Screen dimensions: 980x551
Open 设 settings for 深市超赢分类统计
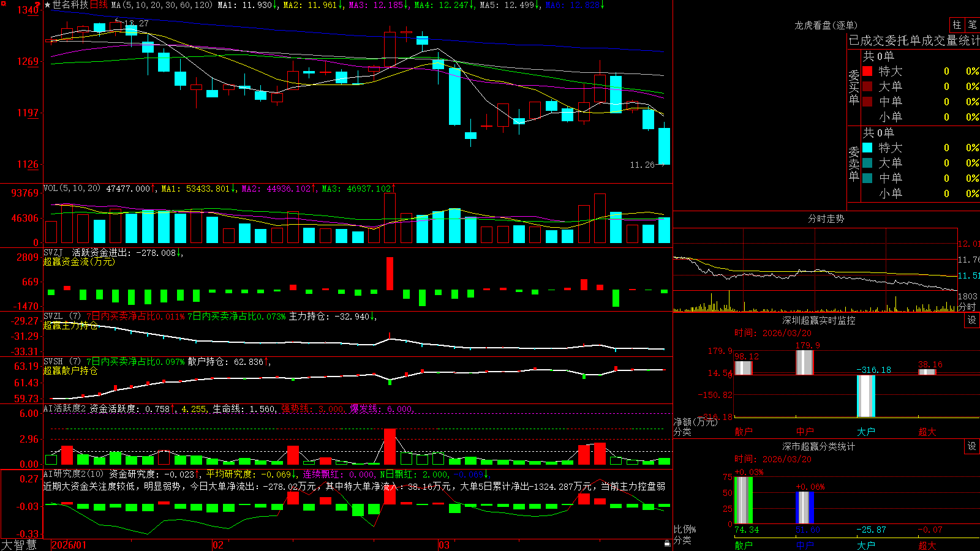click(972, 446)
